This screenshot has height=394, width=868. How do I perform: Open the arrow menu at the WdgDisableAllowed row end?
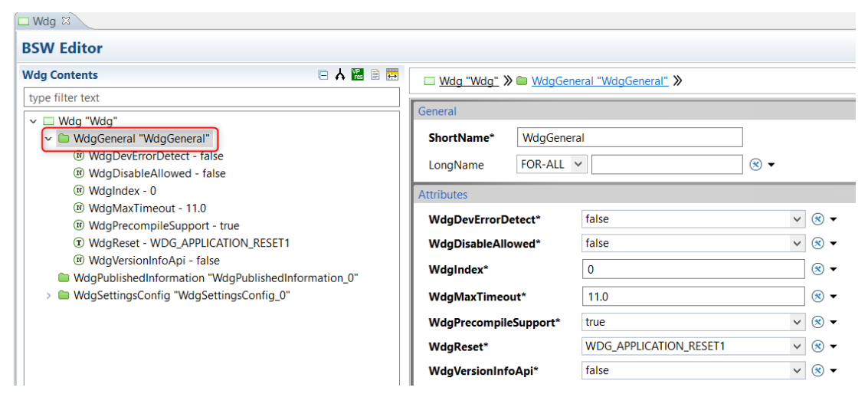(833, 244)
